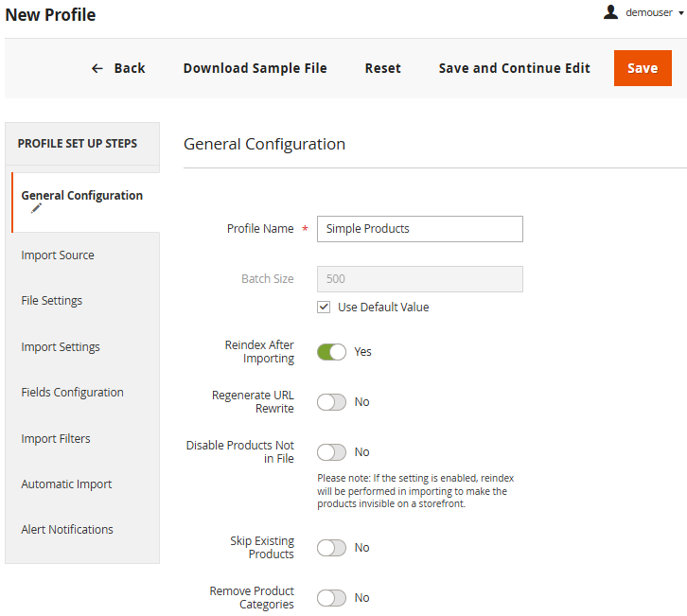
Task: Click the user account avatar icon
Action: (610, 12)
